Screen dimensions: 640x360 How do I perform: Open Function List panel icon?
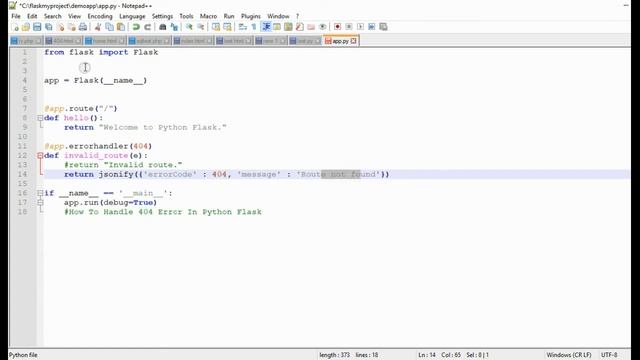click(x=300, y=27)
